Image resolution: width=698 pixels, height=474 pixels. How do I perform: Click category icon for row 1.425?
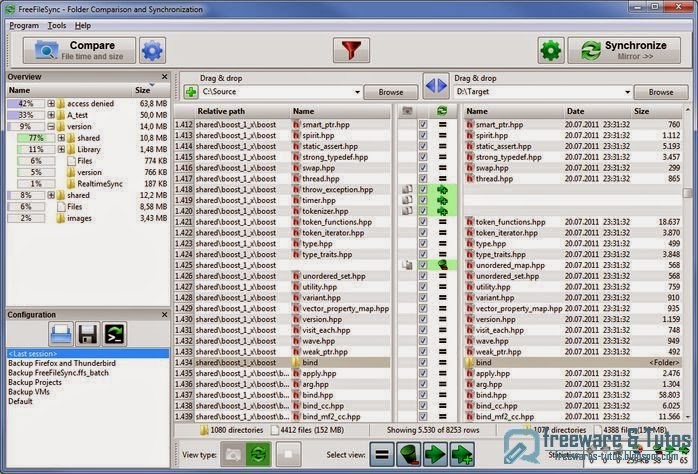[x=407, y=265]
